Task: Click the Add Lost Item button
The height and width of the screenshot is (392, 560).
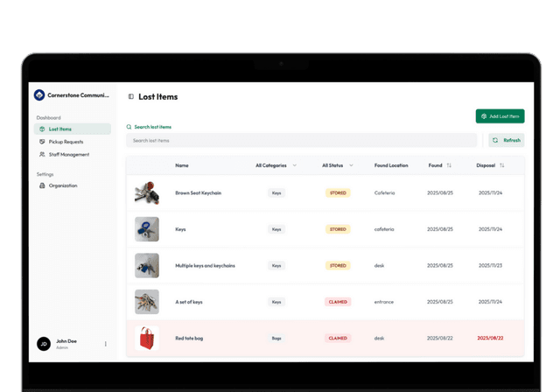Action: 500,116
